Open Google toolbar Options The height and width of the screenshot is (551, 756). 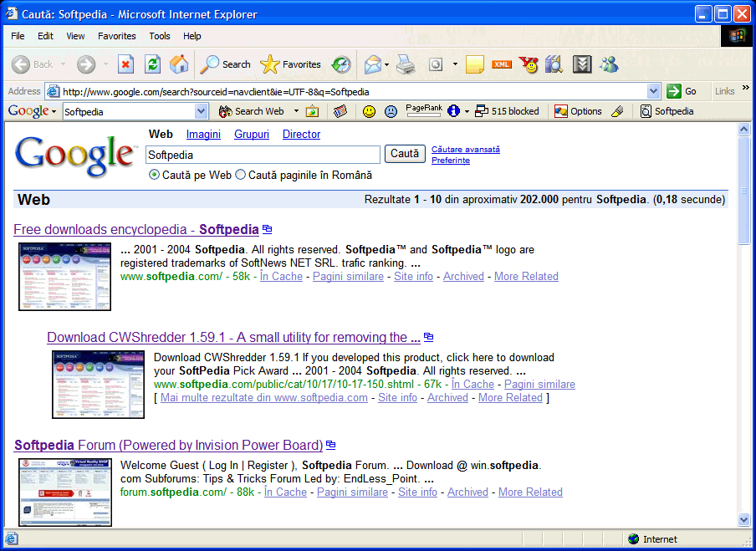point(578,111)
